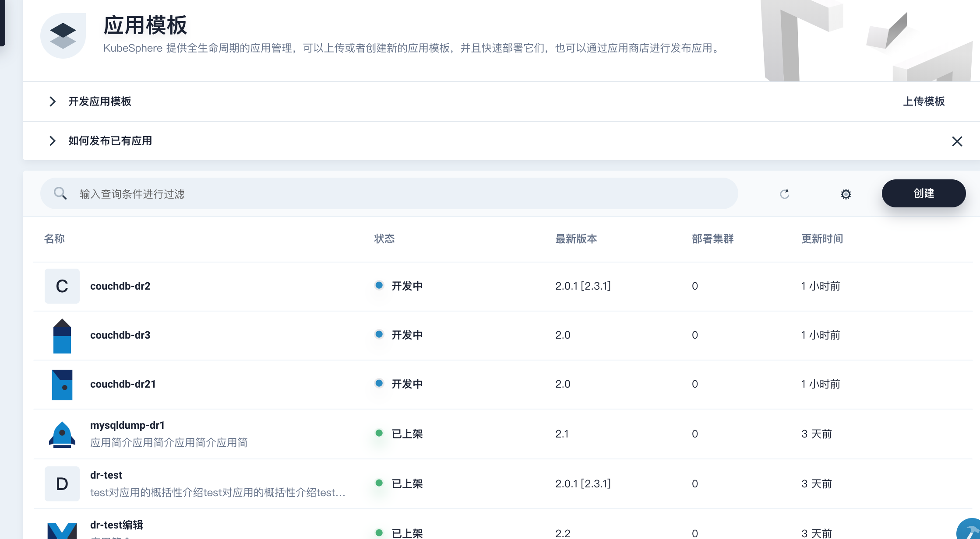
Task: Click the magnifier search icon
Action: coord(60,193)
